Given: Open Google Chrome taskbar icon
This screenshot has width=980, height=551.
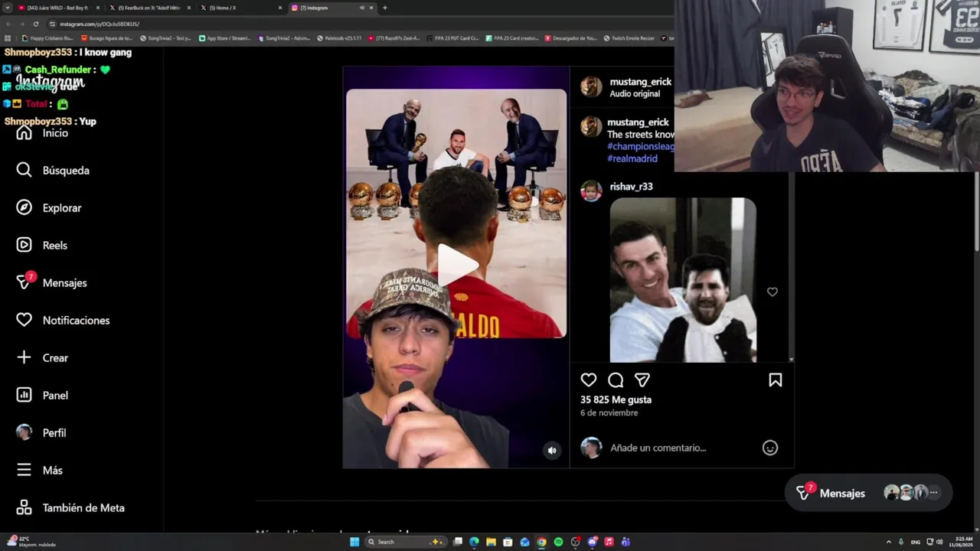Looking at the screenshot, I should click(541, 542).
